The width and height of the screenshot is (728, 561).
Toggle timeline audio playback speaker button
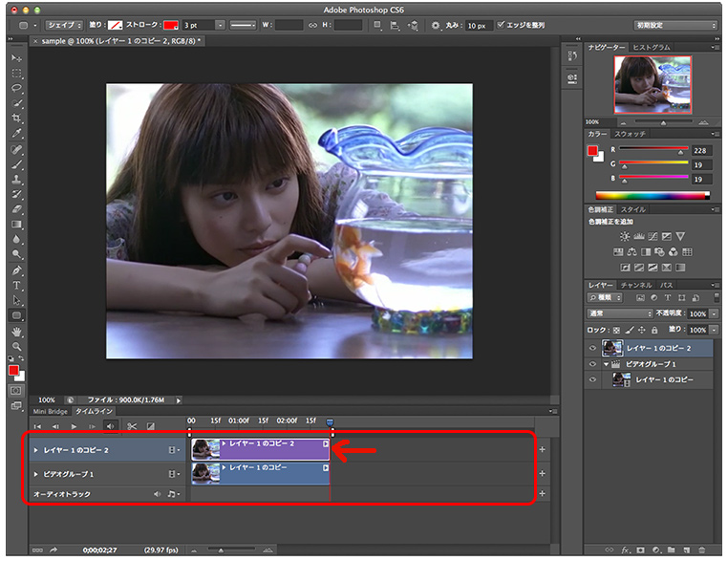point(110,426)
